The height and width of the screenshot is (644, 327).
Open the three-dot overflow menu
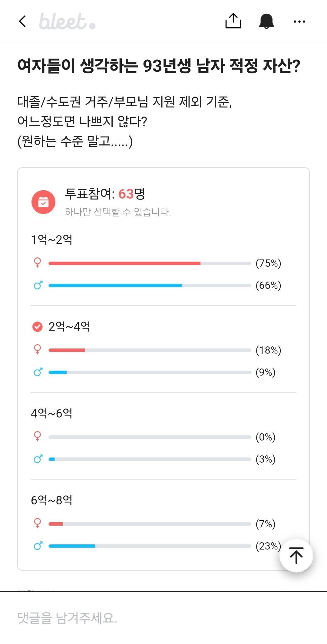coord(299,21)
